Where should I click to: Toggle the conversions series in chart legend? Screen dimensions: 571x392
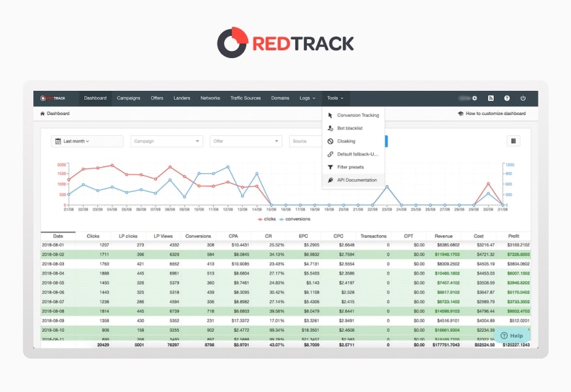(297, 220)
